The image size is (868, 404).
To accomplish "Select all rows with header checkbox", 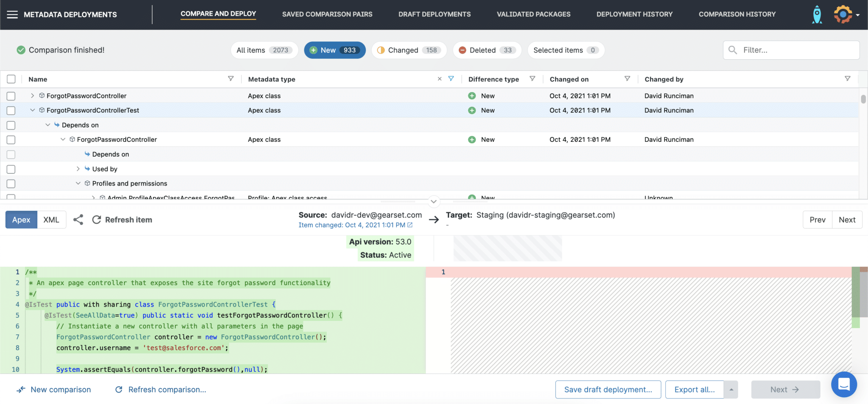I will (11, 79).
